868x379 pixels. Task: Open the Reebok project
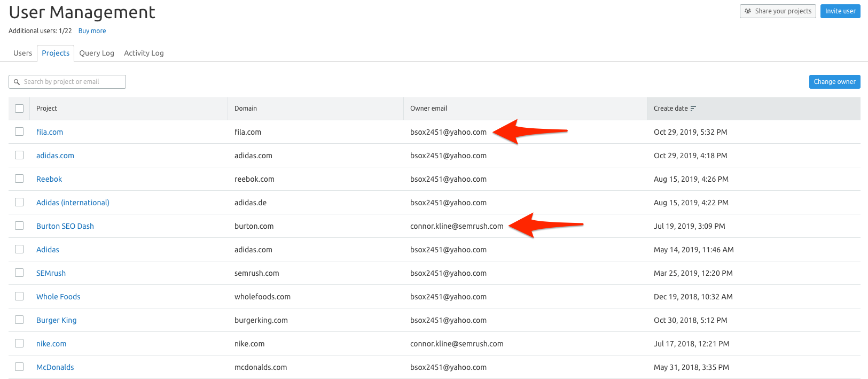pos(49,179)
